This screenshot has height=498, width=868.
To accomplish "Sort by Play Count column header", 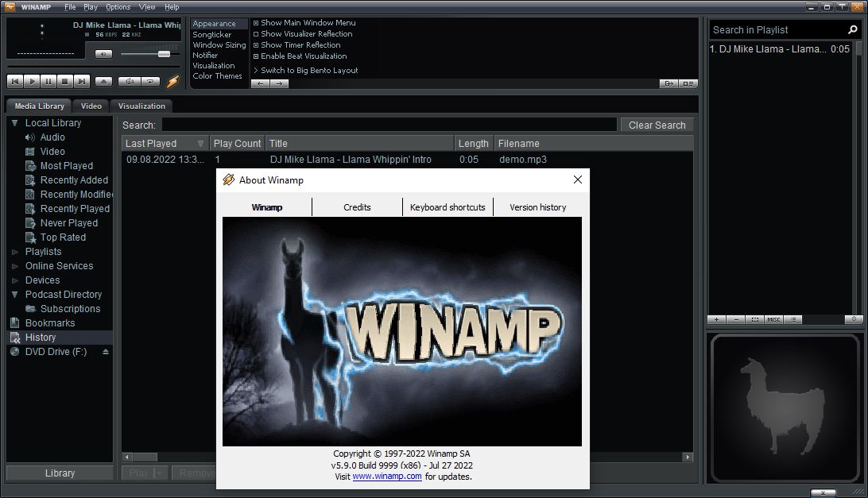I will pos(237,143).
